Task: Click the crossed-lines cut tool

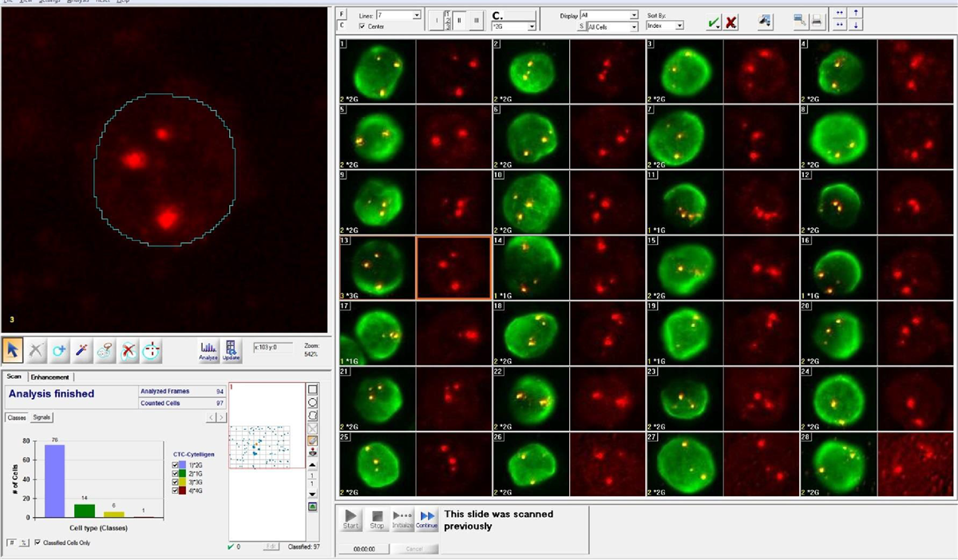Action: pos(36,349)
